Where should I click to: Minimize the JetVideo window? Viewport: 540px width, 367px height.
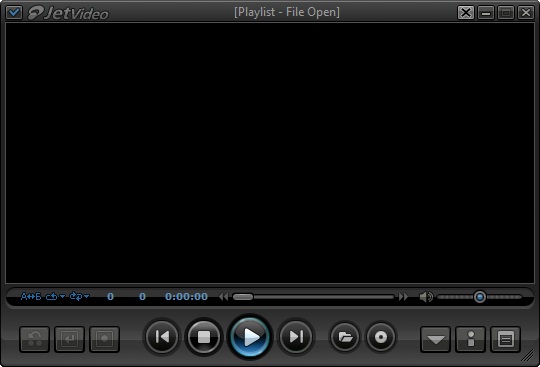[x=486, y=13]
